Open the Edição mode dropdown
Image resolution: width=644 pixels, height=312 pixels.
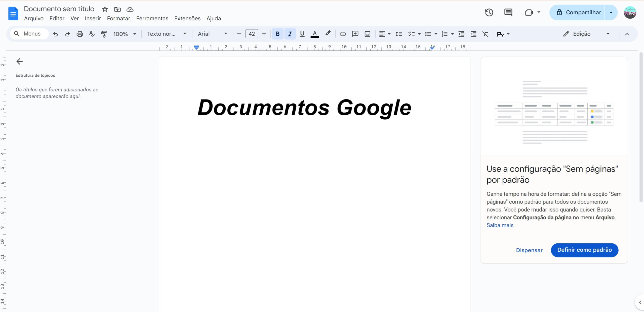pos(586,34)
